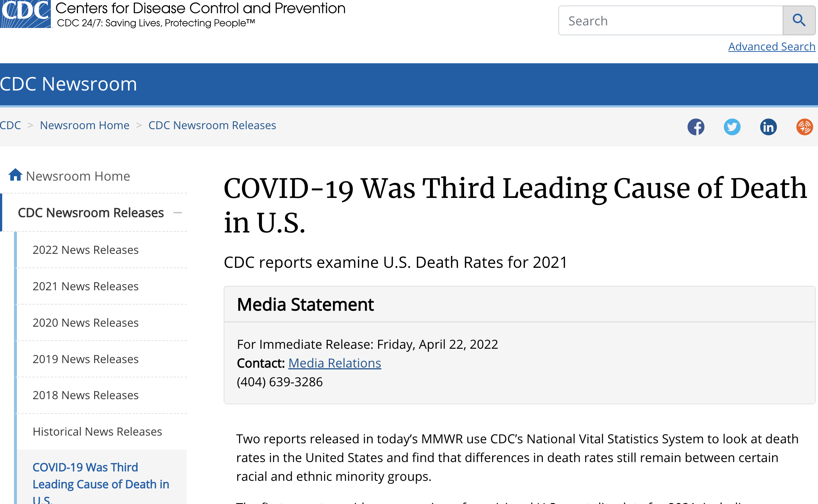Viewport: 818px width, 504px height.
Task: Click the Newsroom Home house icon
Action: [x=15, y=175]
